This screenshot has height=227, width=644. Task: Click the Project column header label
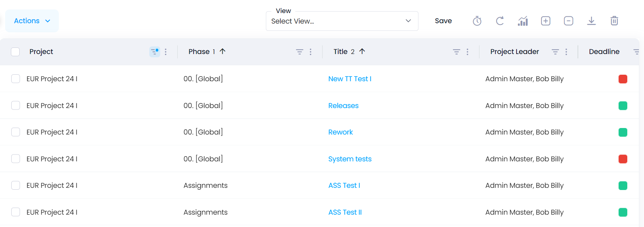[41, 52]
